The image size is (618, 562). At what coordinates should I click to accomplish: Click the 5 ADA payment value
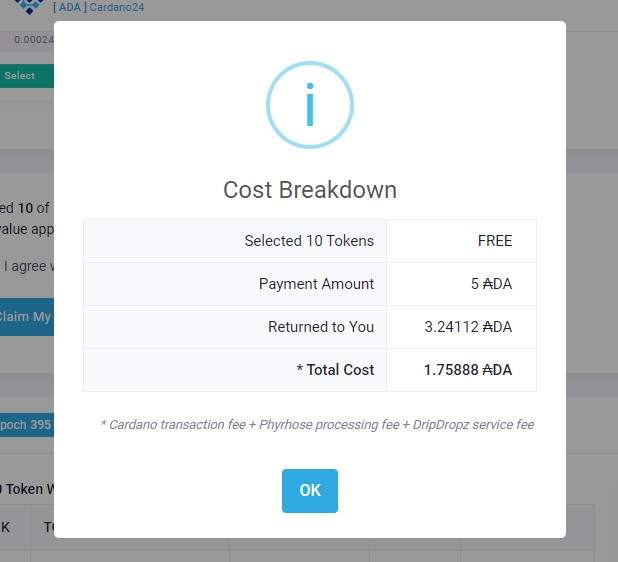[x=491, y=284]
